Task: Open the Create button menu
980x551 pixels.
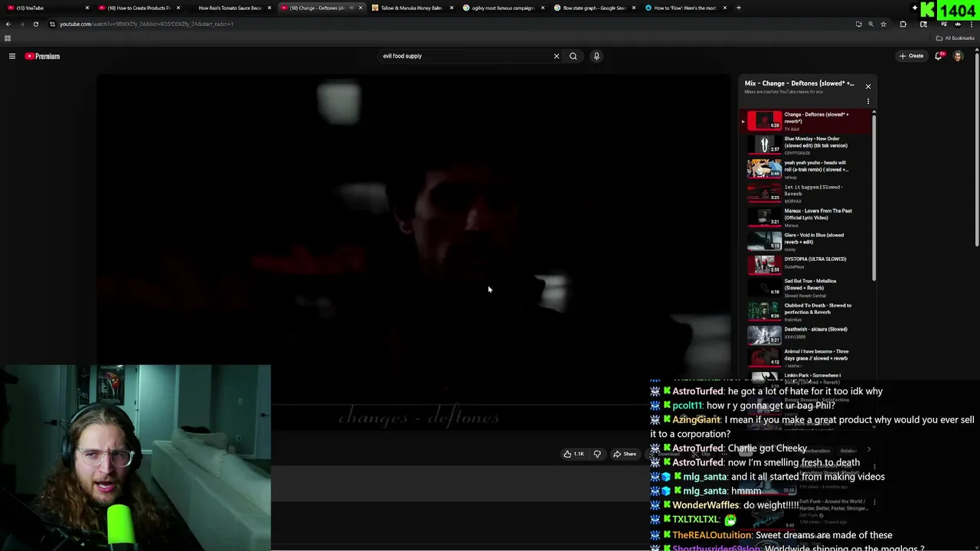Action: point(911,56)
